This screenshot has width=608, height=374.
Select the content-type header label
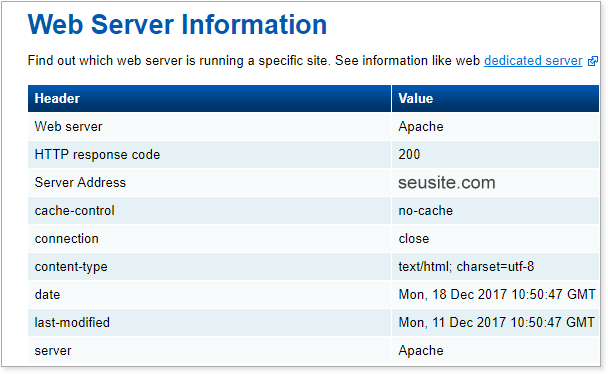(71, 267)
